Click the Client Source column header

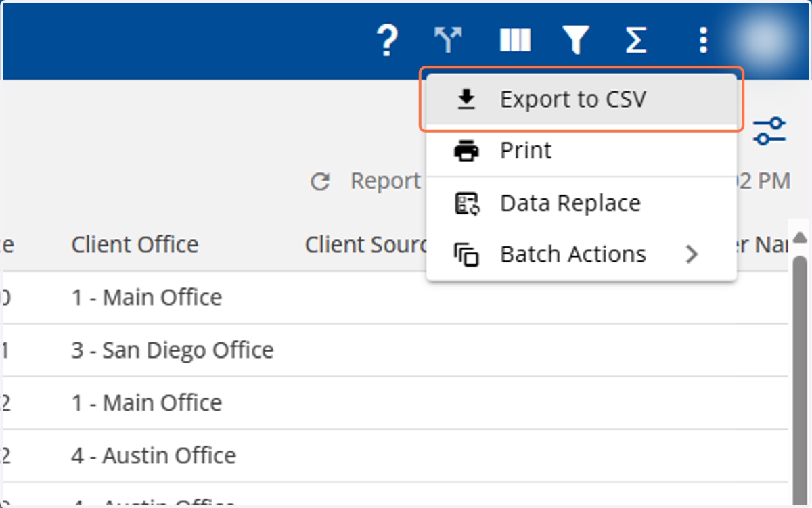pyautogui.click(x=365, y=244)
